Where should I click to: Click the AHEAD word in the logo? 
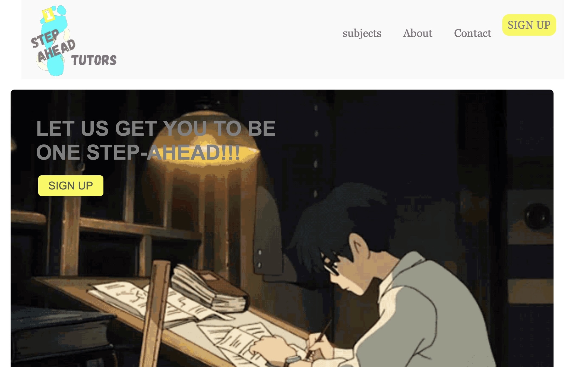56,51
